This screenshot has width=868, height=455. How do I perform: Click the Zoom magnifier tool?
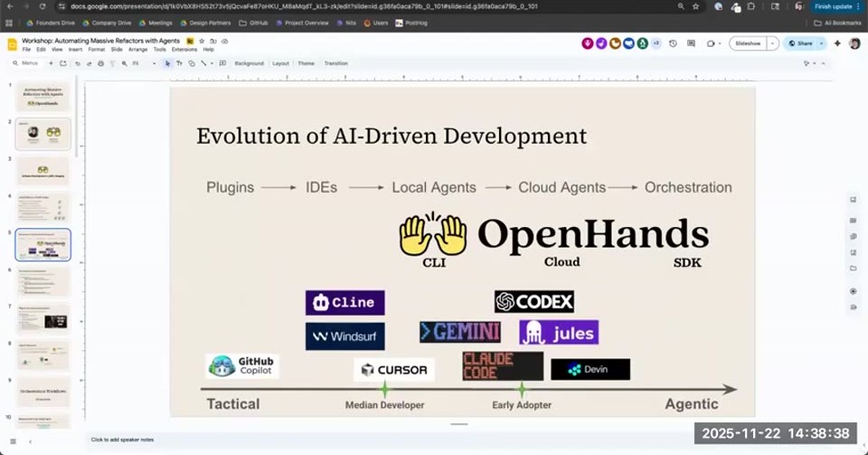125,63
